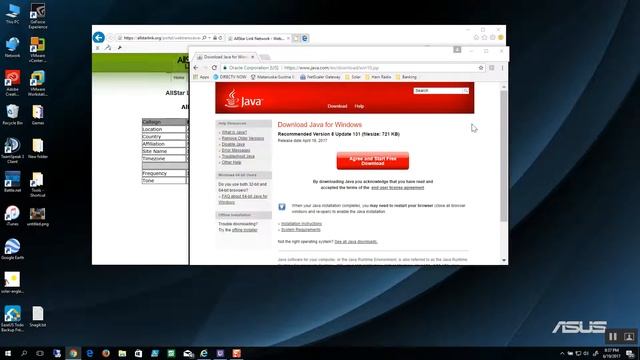Open EaseUS Todo Backup desktop icon
This screenshot has height=360, width=640.
(12, 319)
